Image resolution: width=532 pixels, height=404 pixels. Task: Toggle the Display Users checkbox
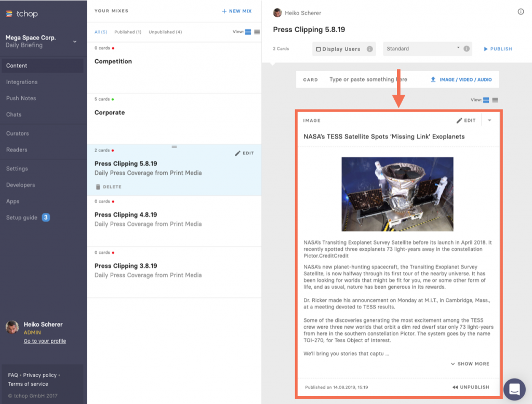click(318, 49)
